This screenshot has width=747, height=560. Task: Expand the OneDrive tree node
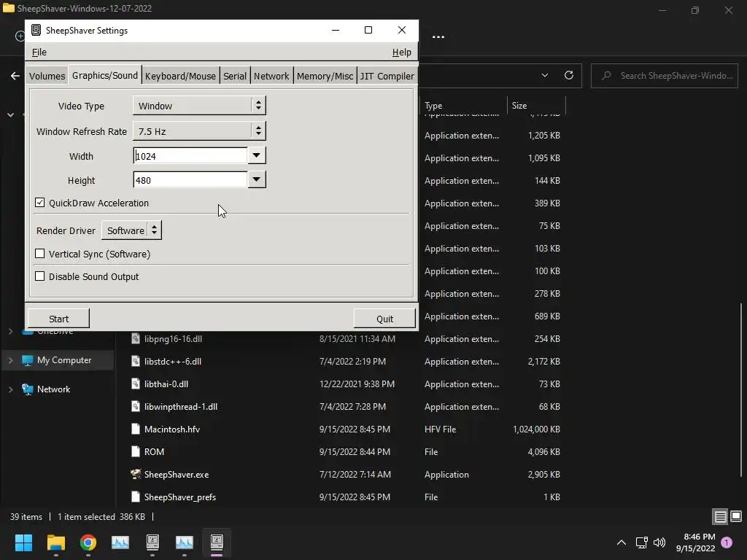point(10,331)
